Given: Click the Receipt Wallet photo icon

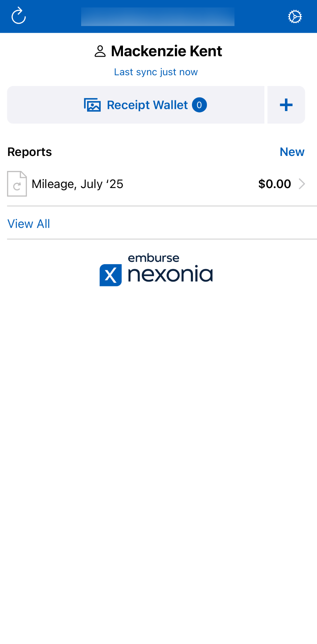Looking at the screenshot, I should pyautogui.click(x=92, y=105).
